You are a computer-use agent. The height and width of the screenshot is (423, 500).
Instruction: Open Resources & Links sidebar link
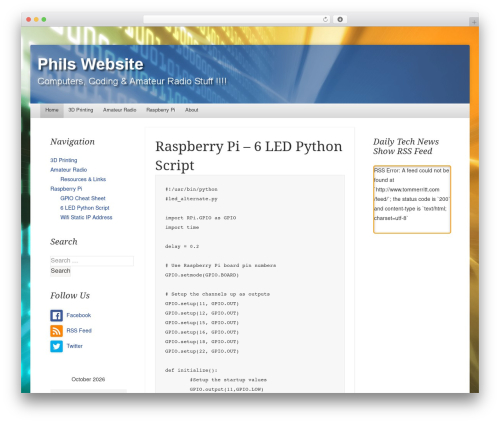click(x=83, y=179)
